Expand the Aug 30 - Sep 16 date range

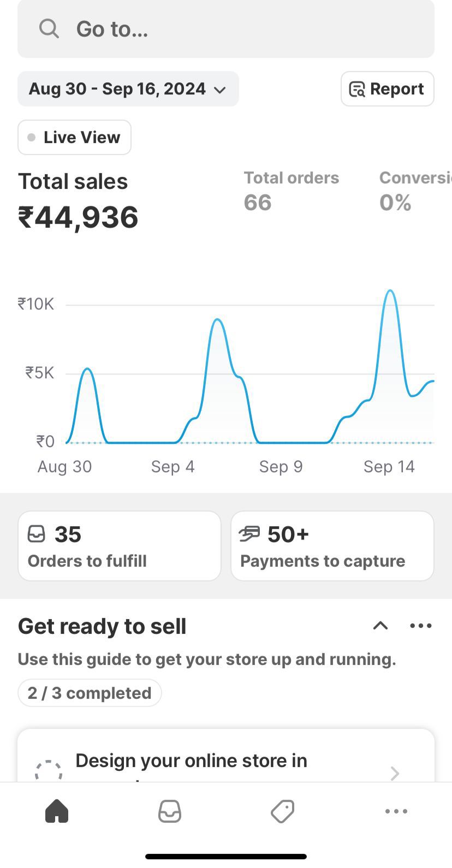click(x=128, y=89)
